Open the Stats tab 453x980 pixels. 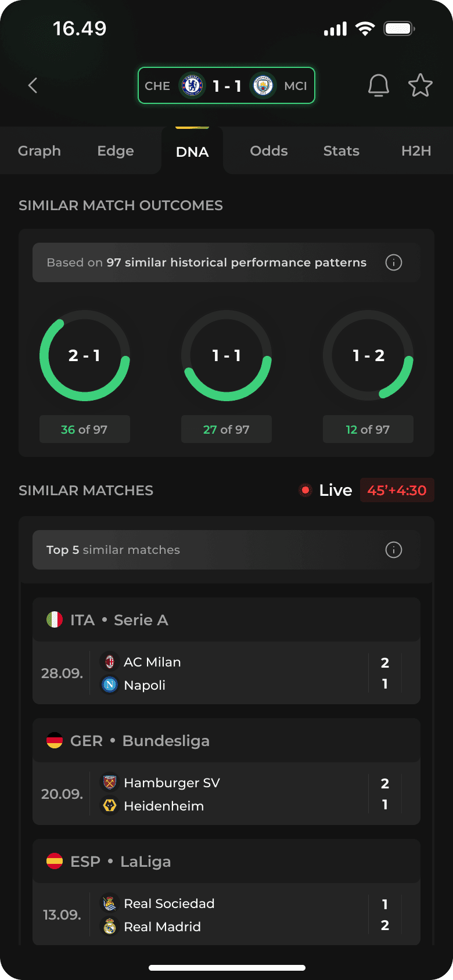click(x=341, y=150)
